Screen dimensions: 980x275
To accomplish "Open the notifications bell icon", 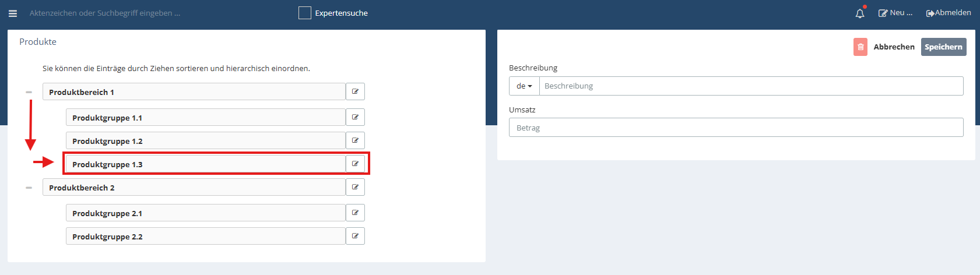I will pyautogui.click(x=860, y=13).
